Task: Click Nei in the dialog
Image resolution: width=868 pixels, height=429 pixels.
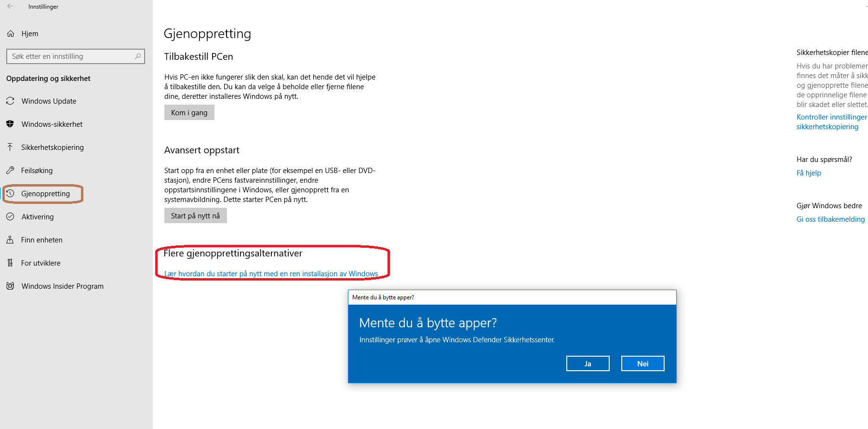Action: [x=643, y=363]
